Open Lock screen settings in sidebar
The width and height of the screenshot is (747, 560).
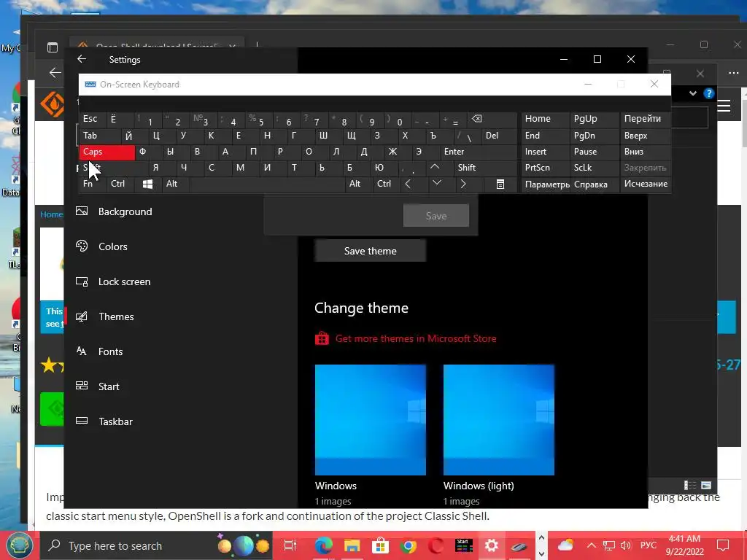(124, 282)
